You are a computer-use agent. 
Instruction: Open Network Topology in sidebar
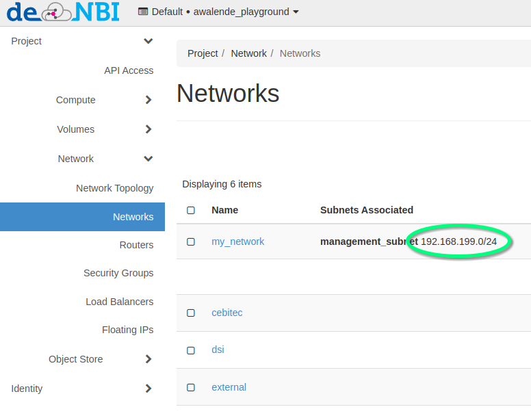(114, 188)
